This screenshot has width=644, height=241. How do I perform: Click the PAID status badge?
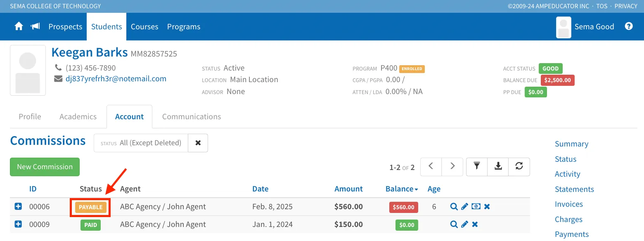tap(91, 225)
